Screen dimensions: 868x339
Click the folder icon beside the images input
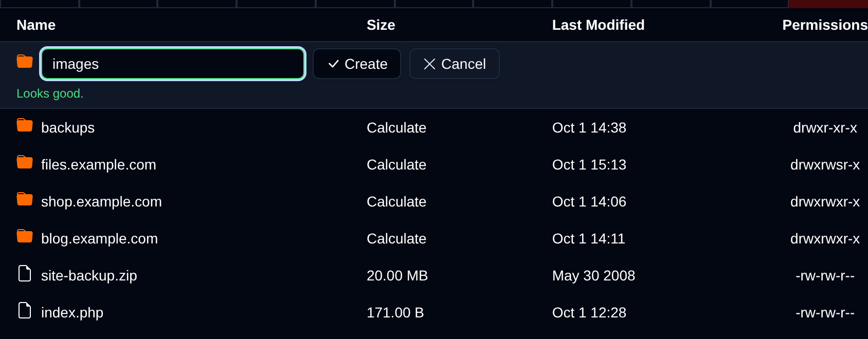[25, 62]
